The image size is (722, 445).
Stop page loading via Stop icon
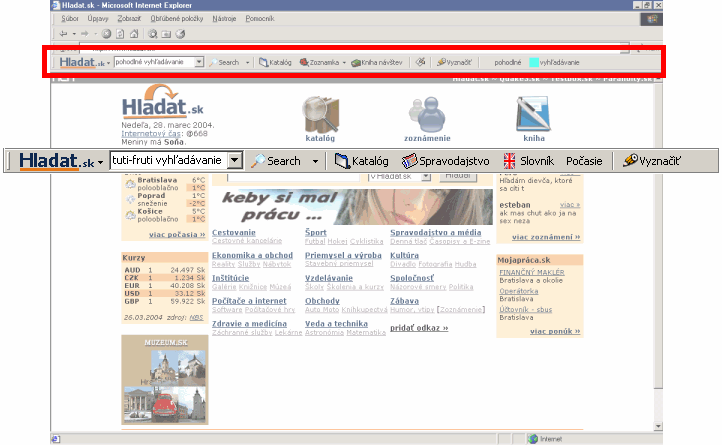tap(106, 34)
